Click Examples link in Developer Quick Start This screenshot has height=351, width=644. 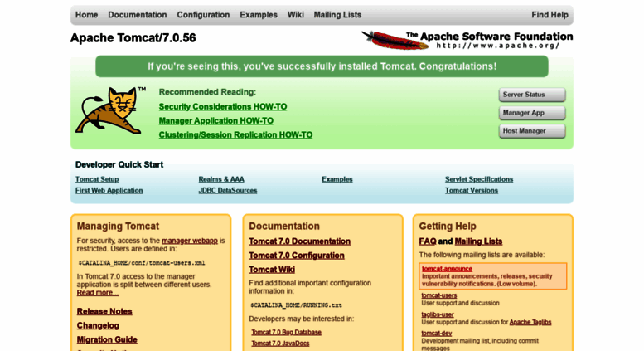coord(337,179)
